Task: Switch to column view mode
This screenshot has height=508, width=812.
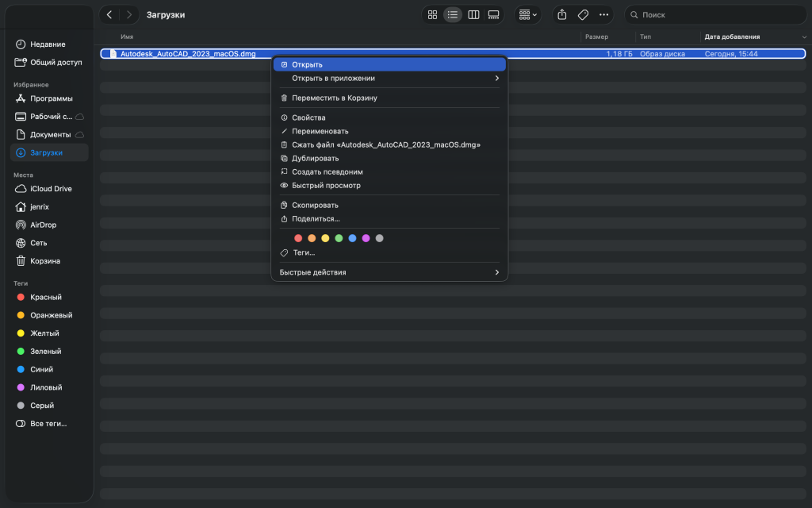Action: point(473,14)
